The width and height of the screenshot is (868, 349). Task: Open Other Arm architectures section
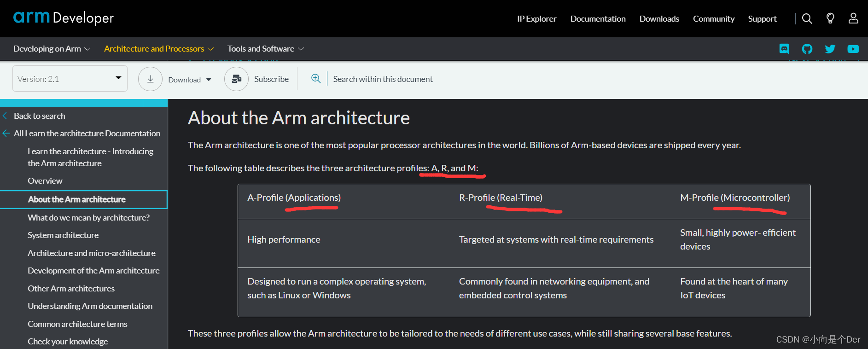[71, 289]
